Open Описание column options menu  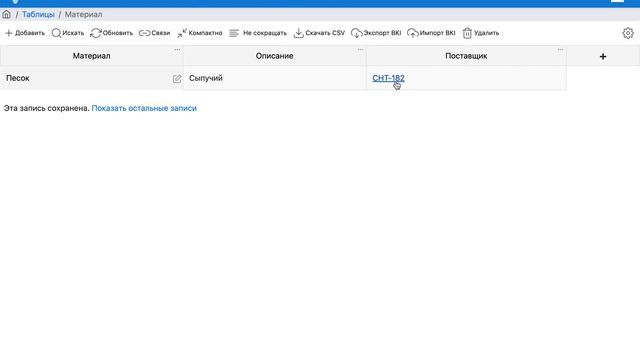[x=360, y=50]
